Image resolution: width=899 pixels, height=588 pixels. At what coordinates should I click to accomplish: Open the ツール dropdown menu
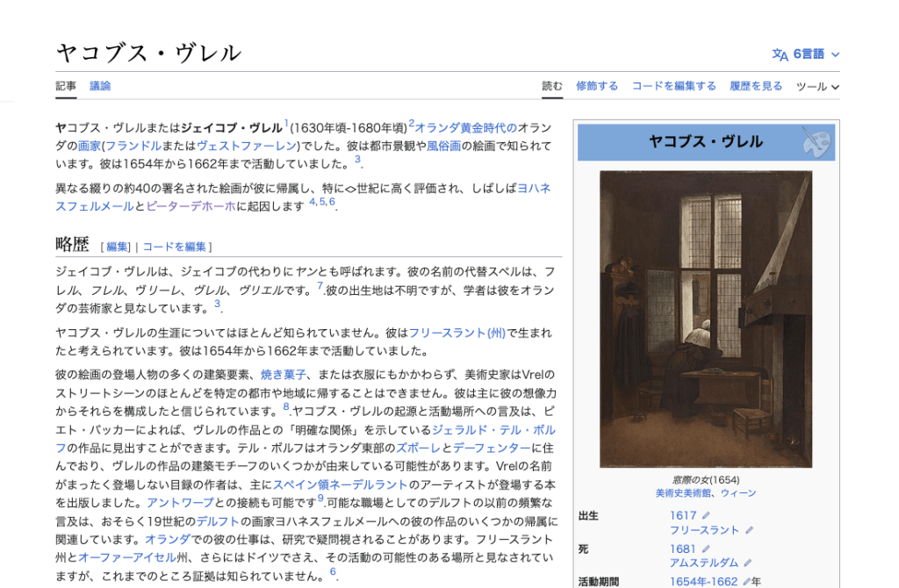coord(817,87)
